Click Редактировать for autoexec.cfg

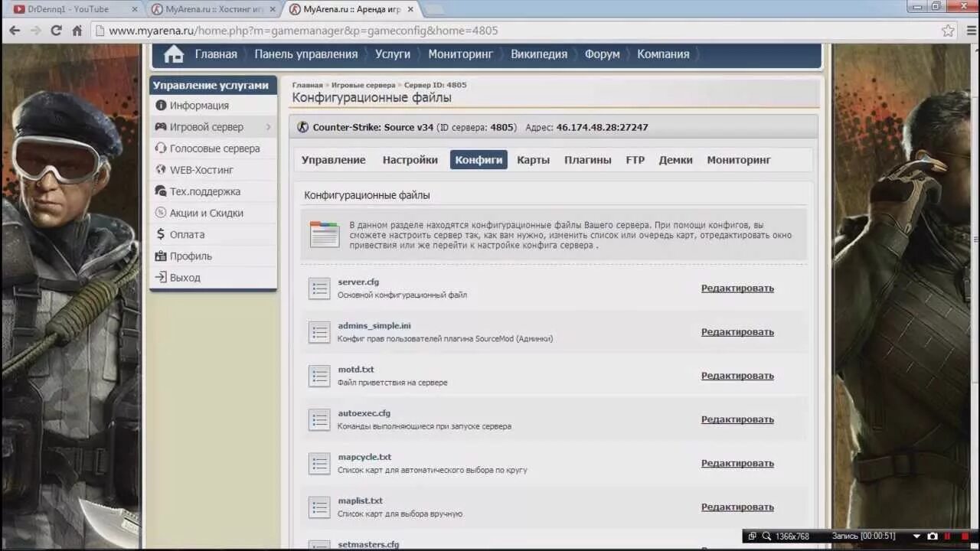click(737, 419)
